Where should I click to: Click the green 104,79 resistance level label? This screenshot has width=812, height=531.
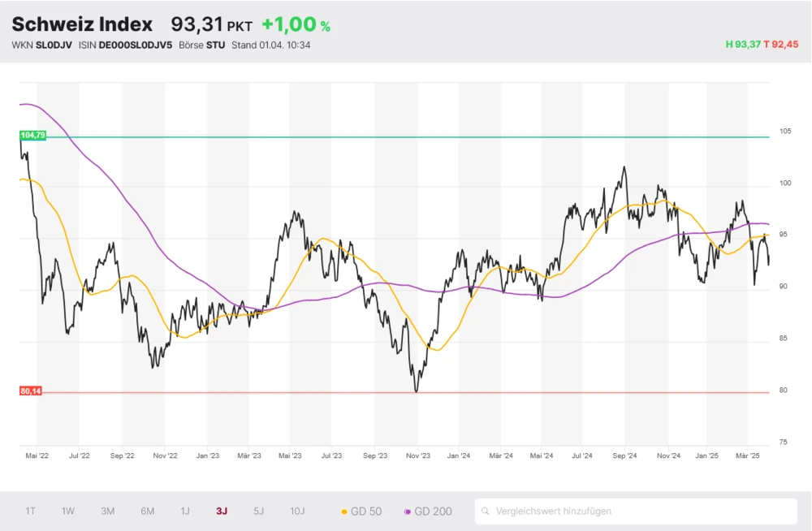pyautogui.click(x=32, y=136)
